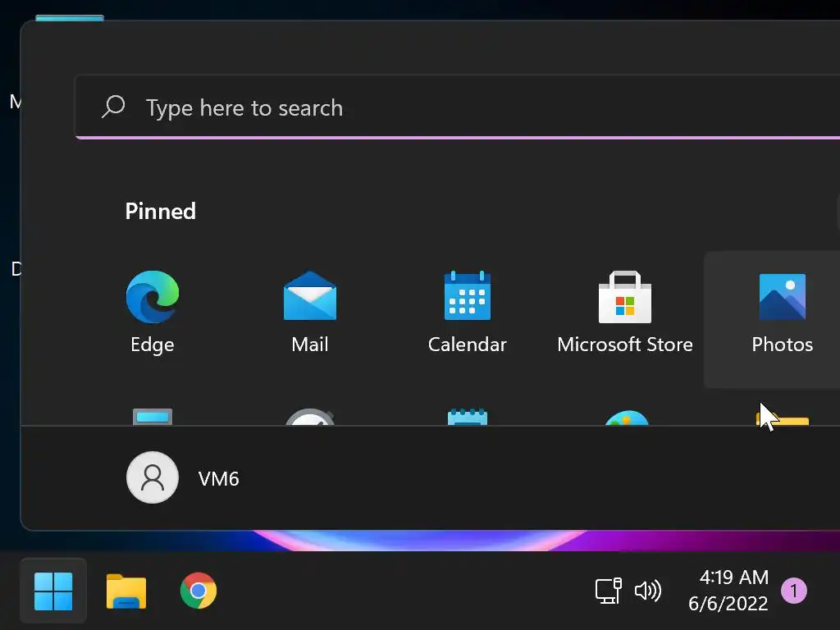Open the Calendar pinned app

(467, 312)
